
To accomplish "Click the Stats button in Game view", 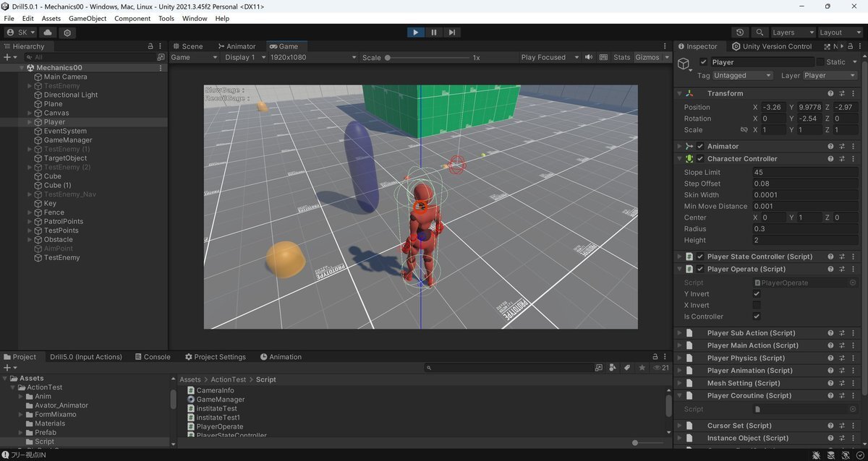I will click(x=621, y=57).
